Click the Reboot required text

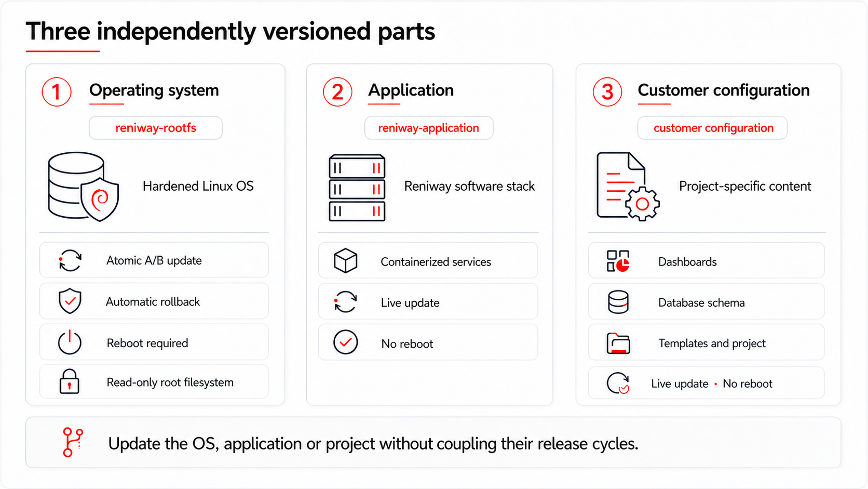coord(147,343)
